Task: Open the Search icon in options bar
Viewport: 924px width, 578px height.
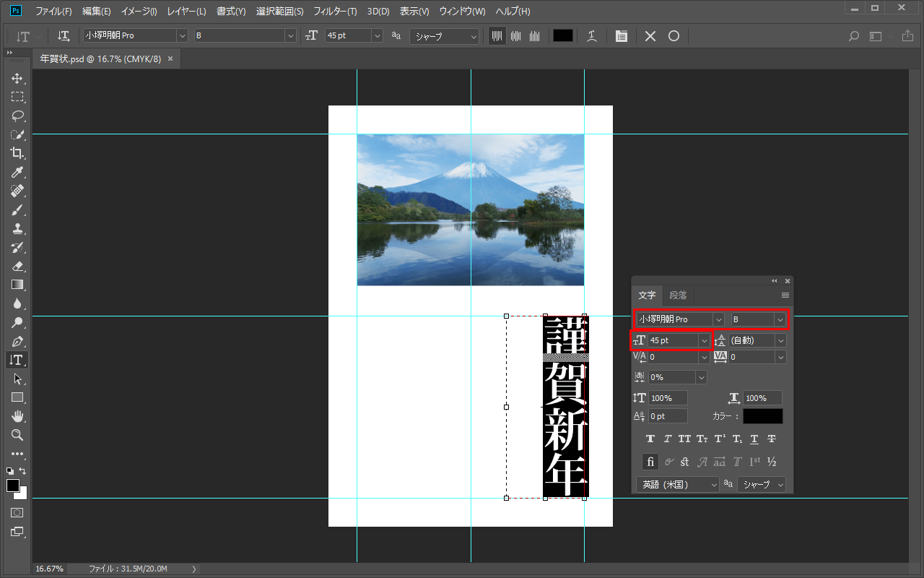Action: point(854,35)
